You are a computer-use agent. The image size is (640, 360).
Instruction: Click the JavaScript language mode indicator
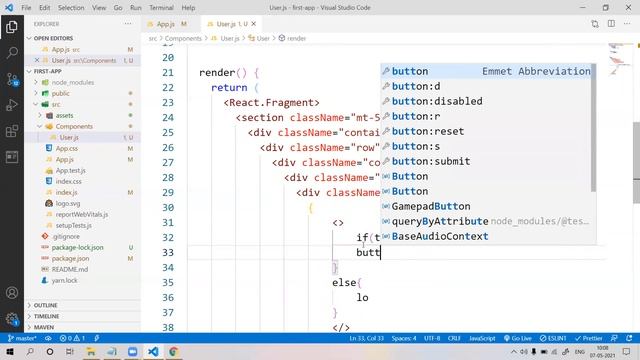(x=482, y=338)
